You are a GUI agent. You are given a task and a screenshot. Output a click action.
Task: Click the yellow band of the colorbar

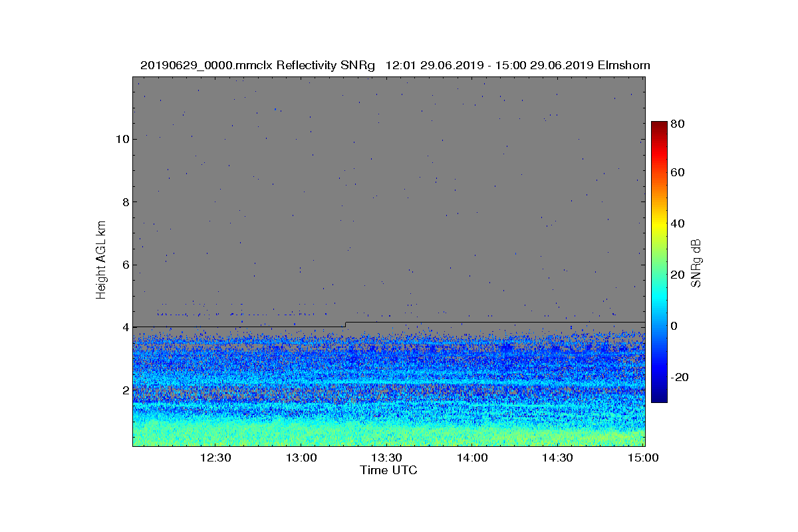pos(659,226)
